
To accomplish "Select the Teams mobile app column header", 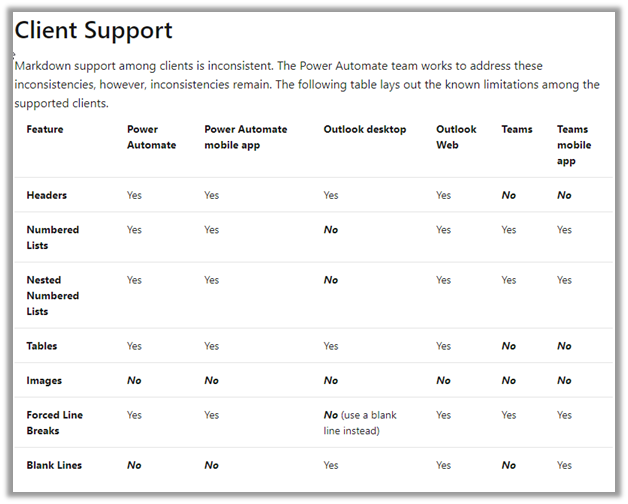I will click(x=574, y=145).
